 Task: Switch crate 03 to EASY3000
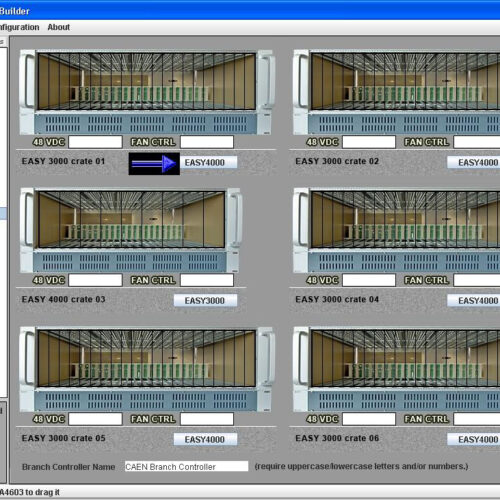[205, 300]
